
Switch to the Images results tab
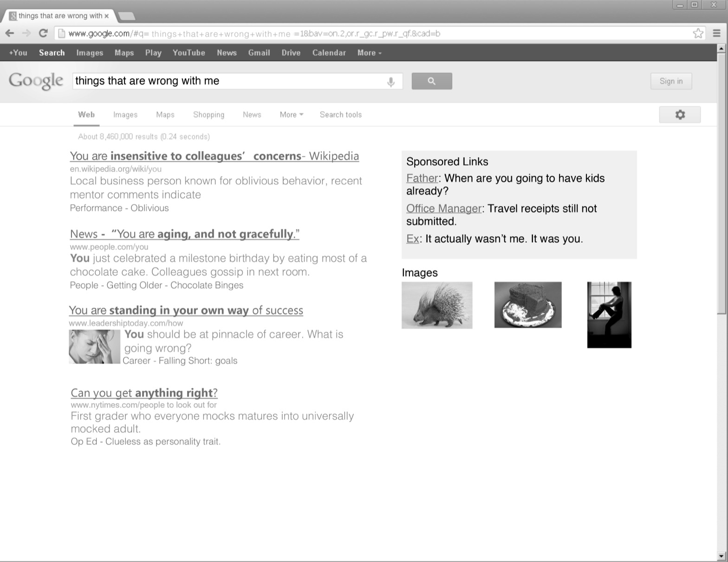(x=125, y=115)
